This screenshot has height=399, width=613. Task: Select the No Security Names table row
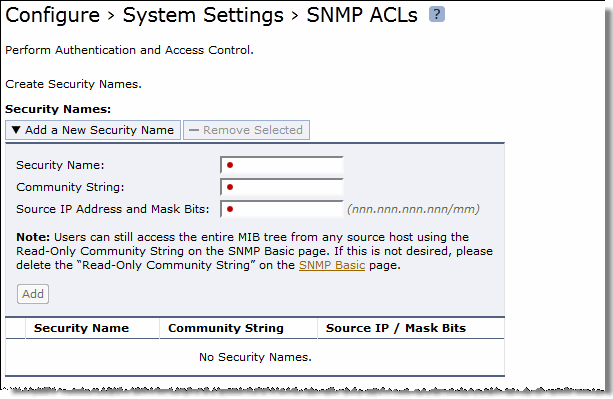[255, 357]
